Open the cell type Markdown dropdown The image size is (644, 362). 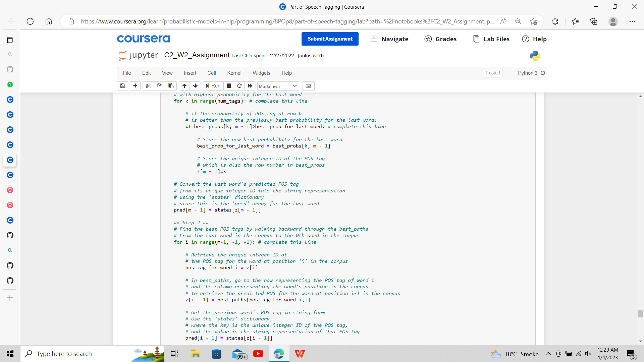coord(278,86)
